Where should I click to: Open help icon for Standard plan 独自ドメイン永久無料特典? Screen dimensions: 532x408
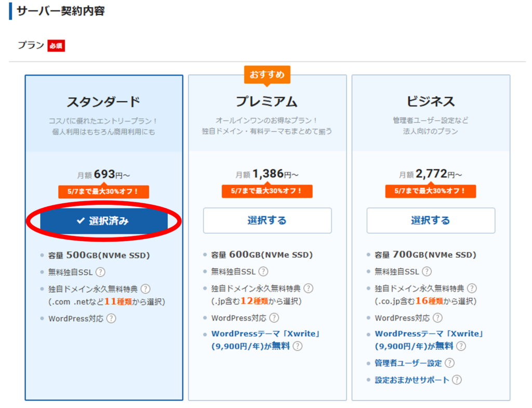pos(145,288)
